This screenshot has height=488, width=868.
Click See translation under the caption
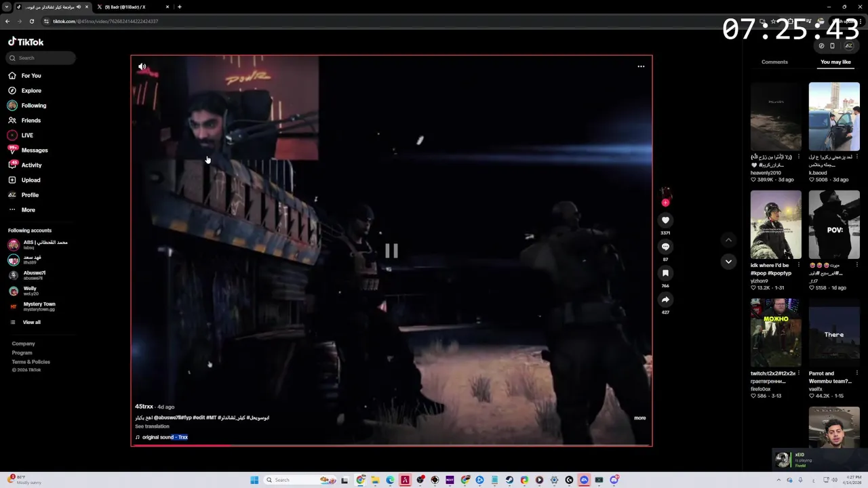pyautogui.click(x=152, y=426)
